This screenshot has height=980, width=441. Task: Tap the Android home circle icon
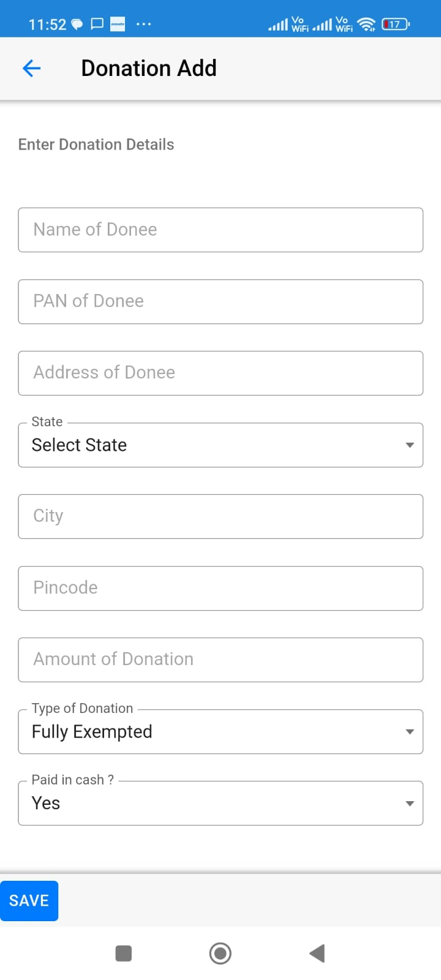pos(221,953)
